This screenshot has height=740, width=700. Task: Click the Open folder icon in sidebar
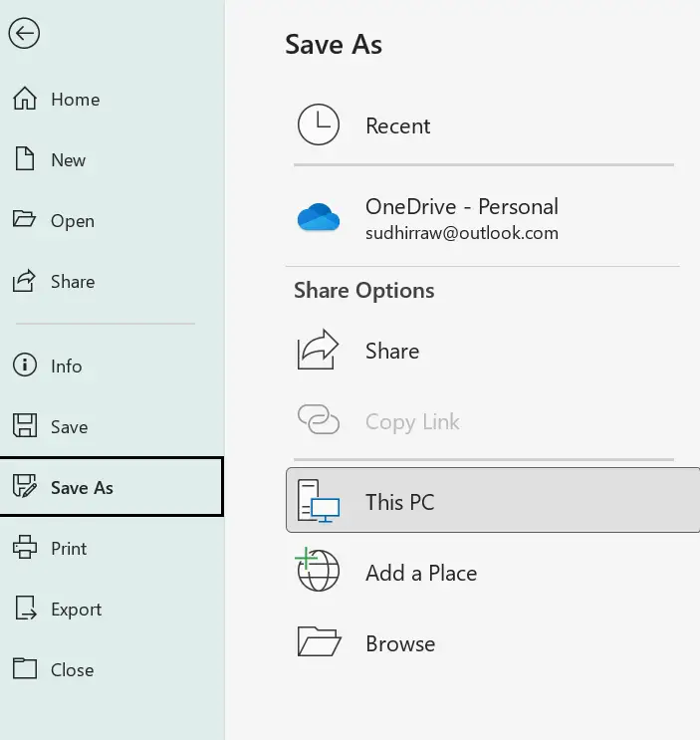coord(24,221)
